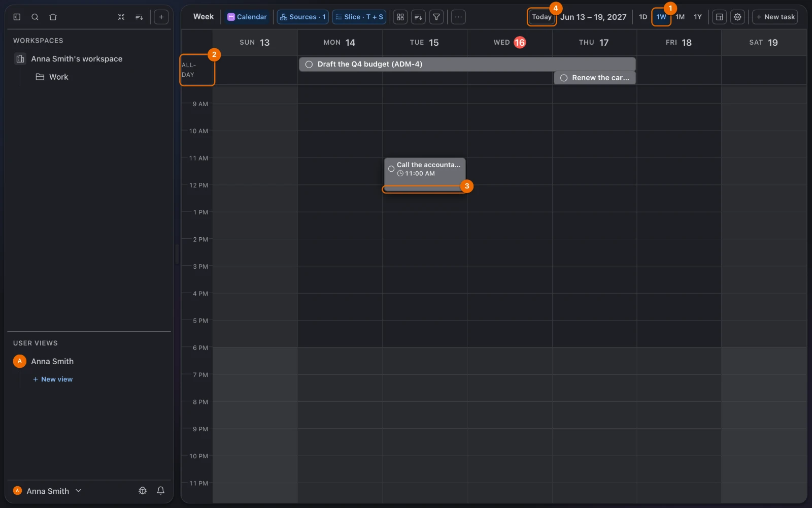Click the 'Week' view title
812x508 pixels.
204,17
